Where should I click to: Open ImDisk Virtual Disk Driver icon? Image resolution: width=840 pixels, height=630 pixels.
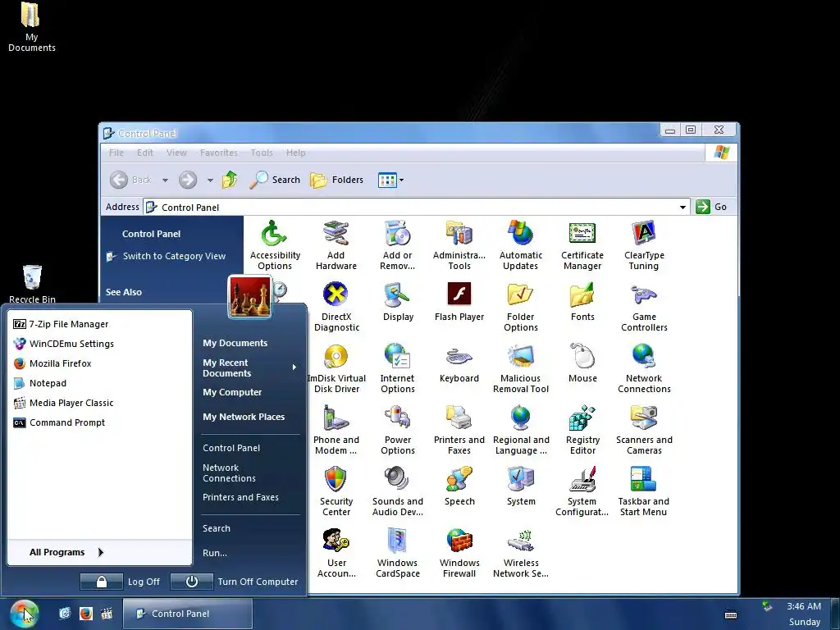click(336, 368)
